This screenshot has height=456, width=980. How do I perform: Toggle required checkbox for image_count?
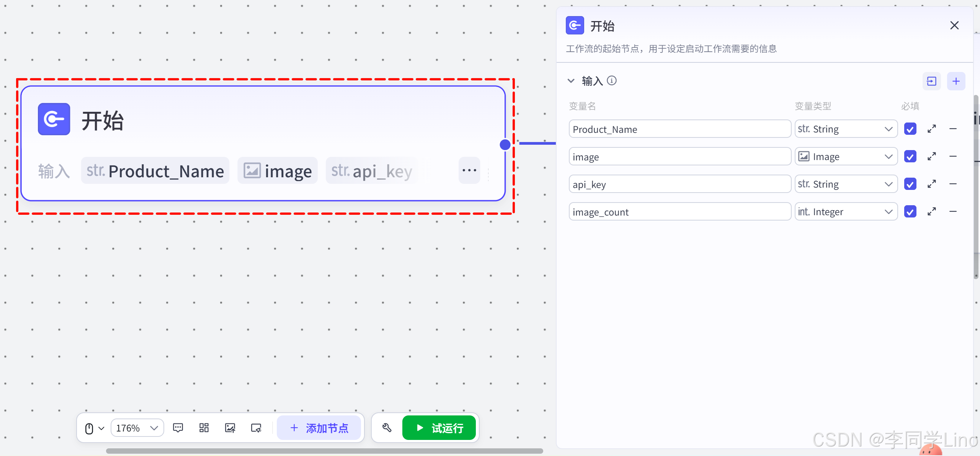910,211
